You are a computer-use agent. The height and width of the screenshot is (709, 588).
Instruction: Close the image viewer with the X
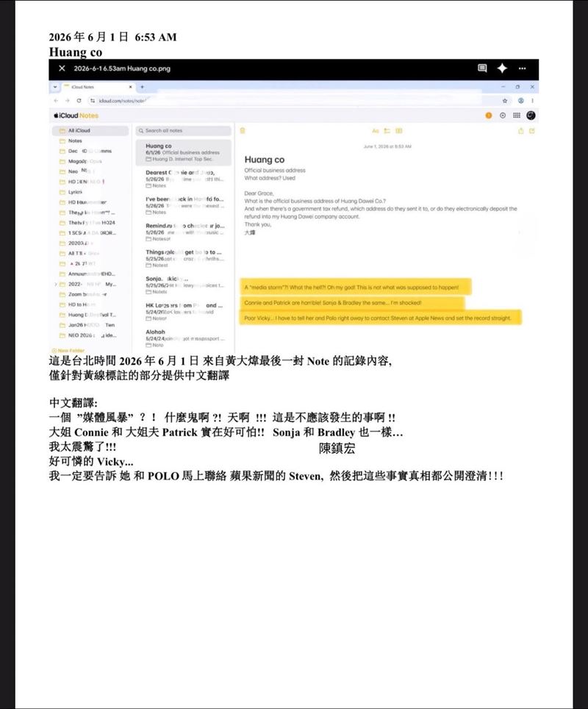click(62, 68)
